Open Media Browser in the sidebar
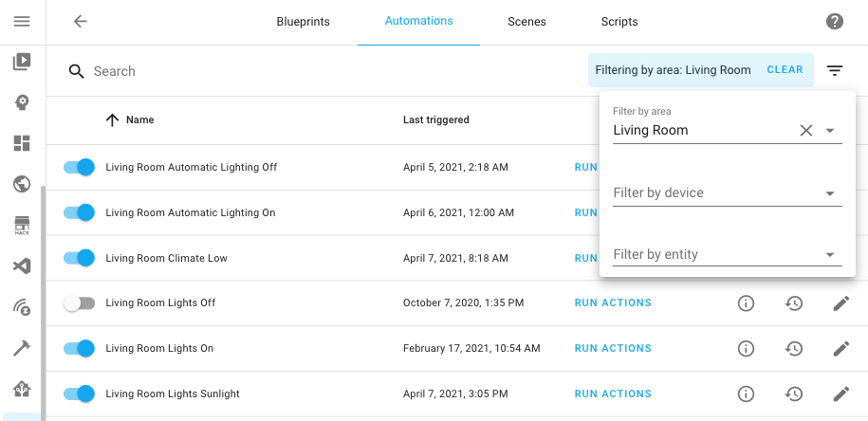The image size is (868, 421). 22,62
